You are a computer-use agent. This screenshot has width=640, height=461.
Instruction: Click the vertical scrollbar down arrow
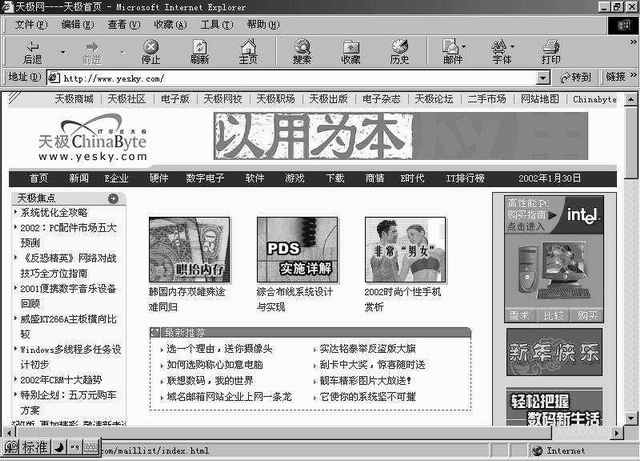tap(630, 418)
